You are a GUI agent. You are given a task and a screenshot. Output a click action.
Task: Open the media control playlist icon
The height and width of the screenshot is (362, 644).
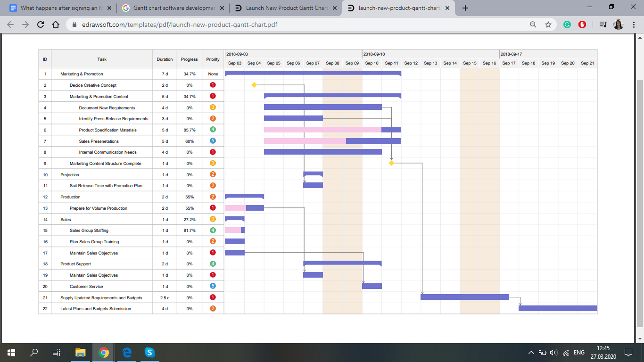[603, 25]
